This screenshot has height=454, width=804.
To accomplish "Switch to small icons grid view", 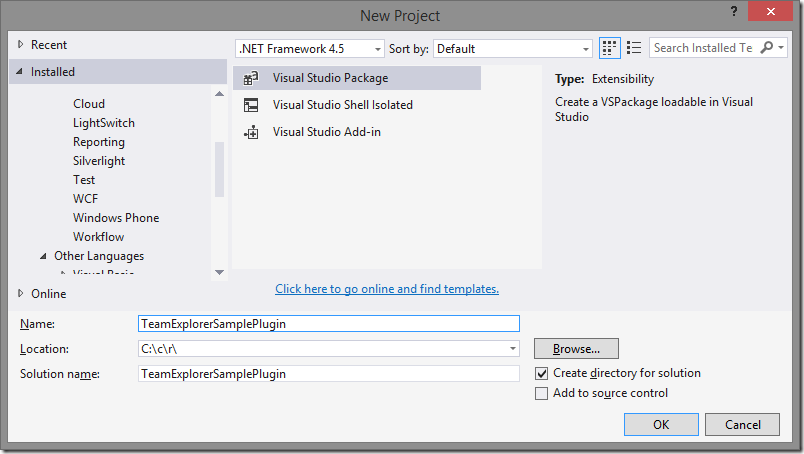I will 609,48.
